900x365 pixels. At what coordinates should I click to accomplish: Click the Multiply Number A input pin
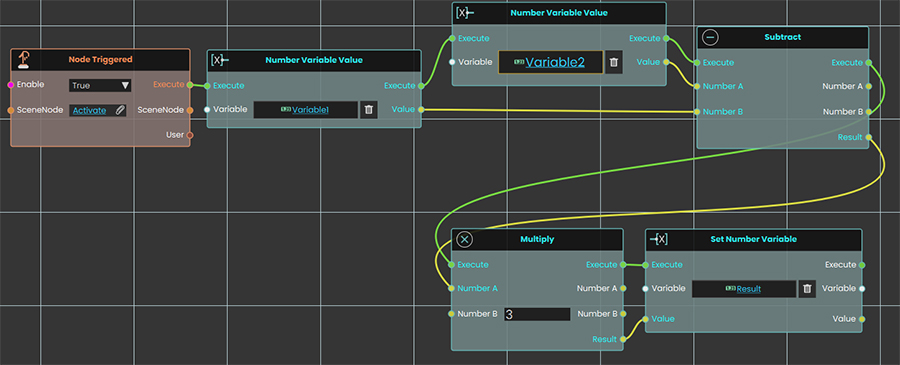(452, 288)
